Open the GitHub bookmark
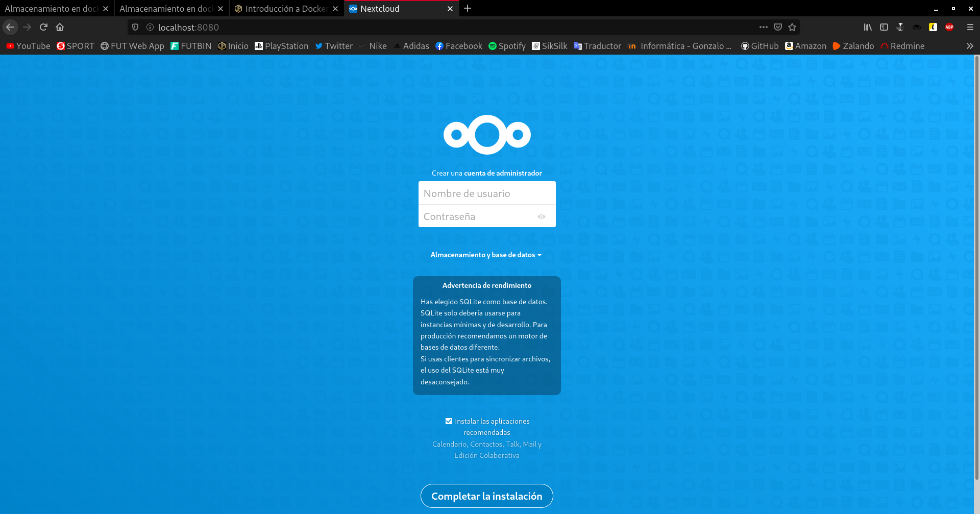 pos(759,46)
